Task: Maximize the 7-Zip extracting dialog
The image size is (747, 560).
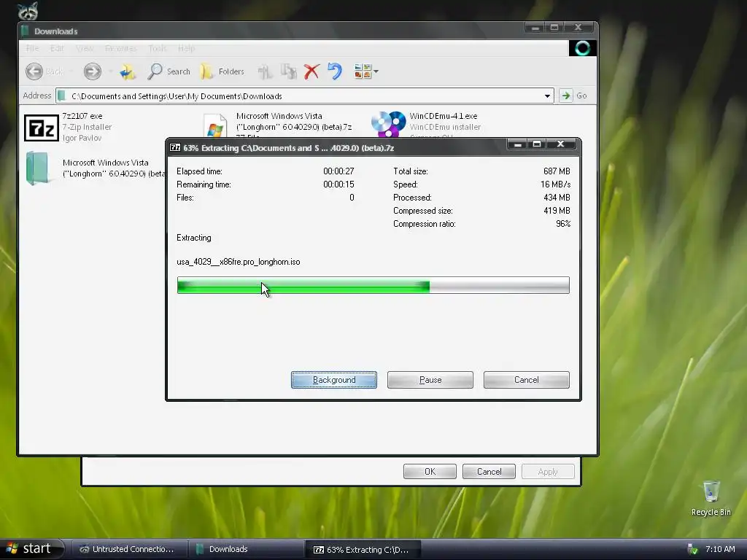Action: [x=536, y=144]
